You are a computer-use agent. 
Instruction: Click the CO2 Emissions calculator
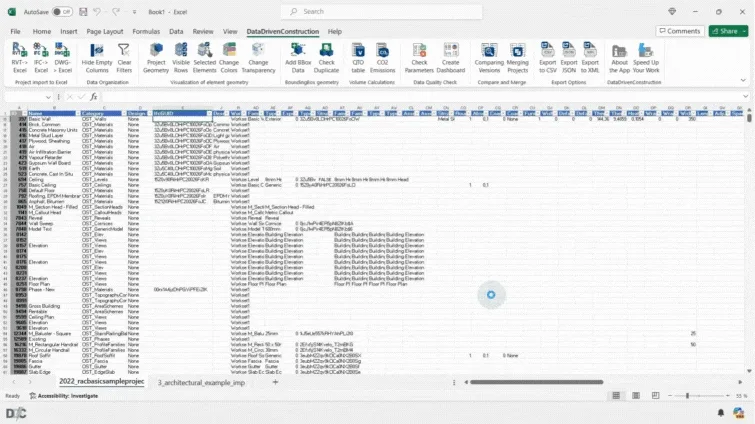tap(382, 58)
